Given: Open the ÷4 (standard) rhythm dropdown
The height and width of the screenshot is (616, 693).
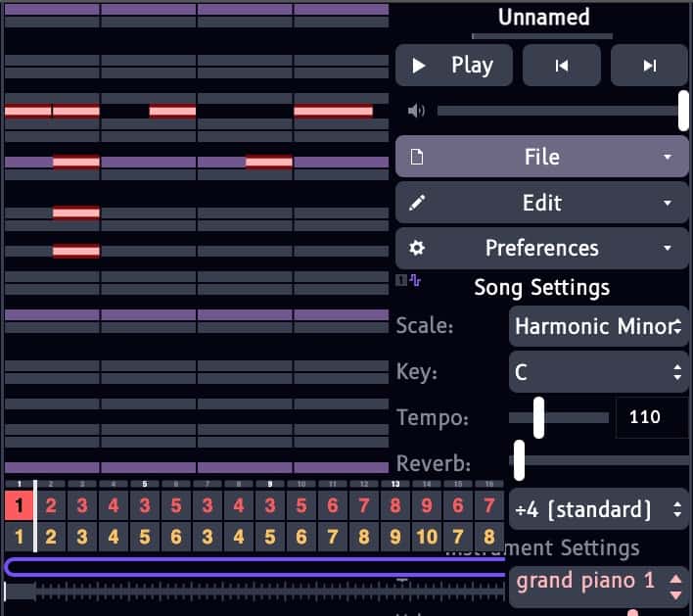Looking at the screenshot, I should 598,509.
